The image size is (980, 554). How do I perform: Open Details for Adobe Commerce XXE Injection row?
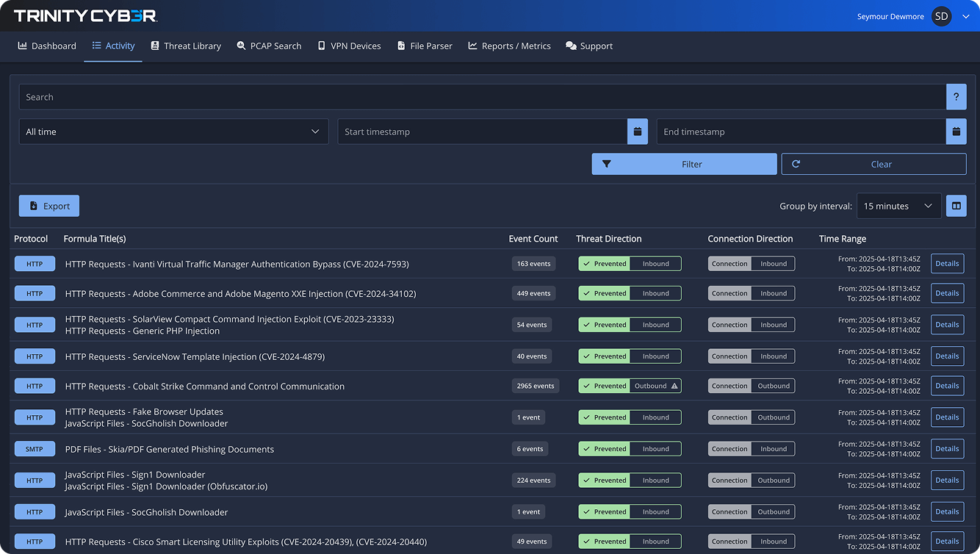pyautogui.click(x=947, y=293)
